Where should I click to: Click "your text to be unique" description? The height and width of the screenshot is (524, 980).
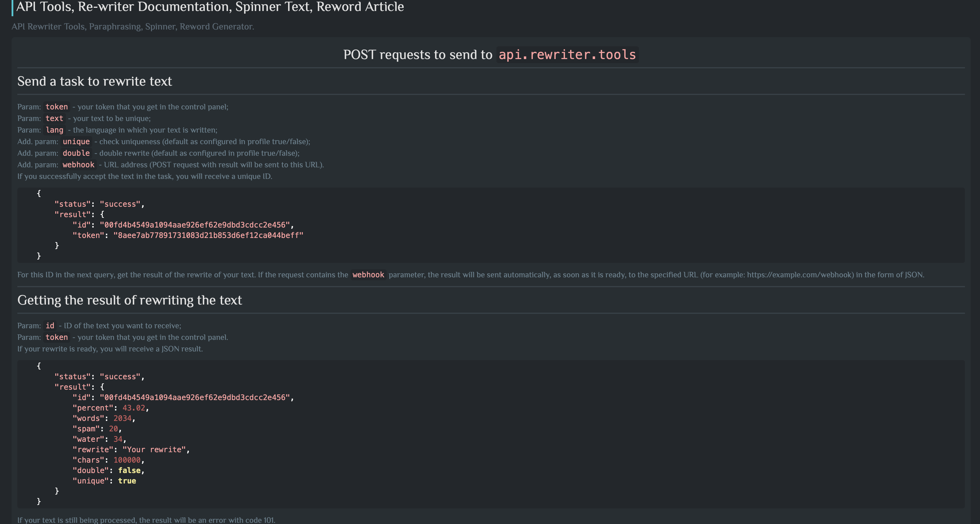point(112,118)
